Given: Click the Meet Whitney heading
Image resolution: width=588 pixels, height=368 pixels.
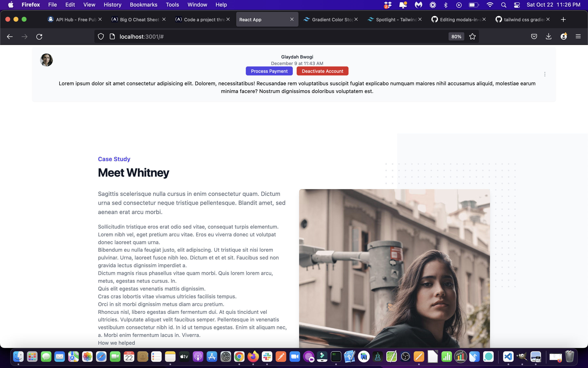Looking at the screenshot, I should click(133, 173).
